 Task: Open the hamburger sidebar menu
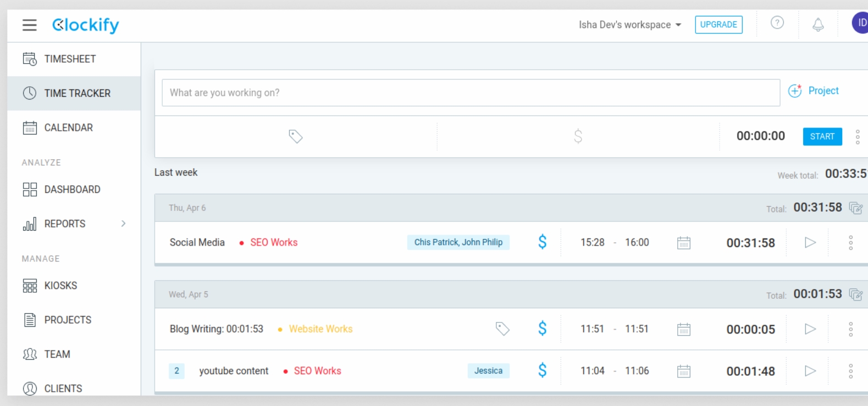coord(30,25)
